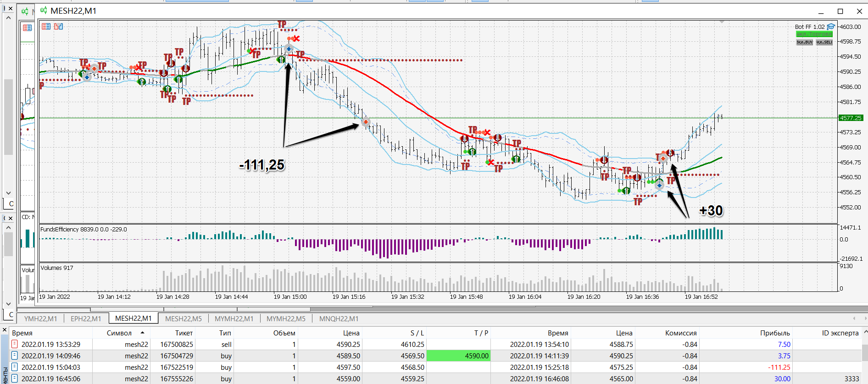This screenshot has height=384, width=868.
Task: Select the gray buy-arrow marker near 19 Jan 15:00
Action: 289,49
